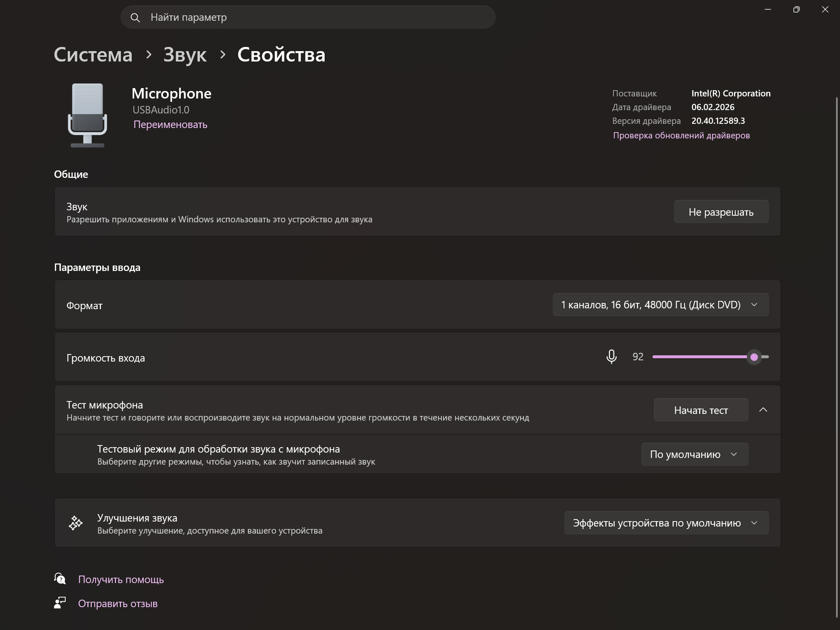This screenshot has height=630, width=840.
Task: Click the USBAudio1.0 device label
Action: click(161, 110)
